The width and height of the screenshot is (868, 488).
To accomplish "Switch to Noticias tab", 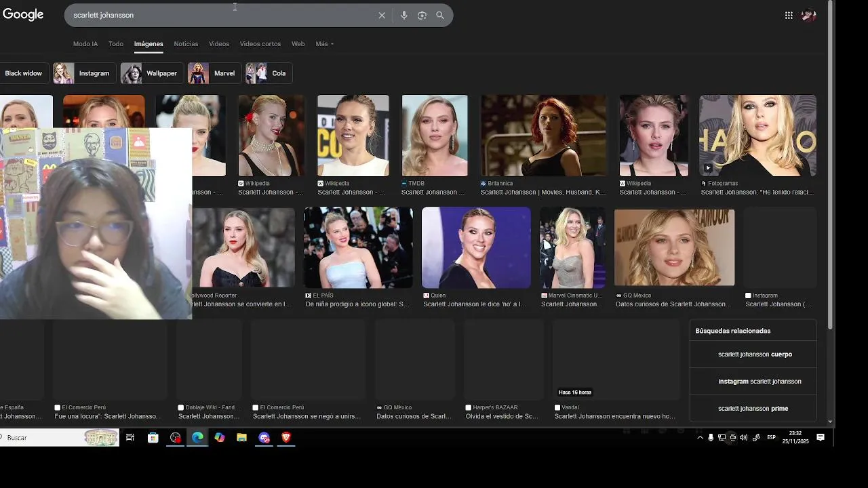I will click(x=186, y=44).
